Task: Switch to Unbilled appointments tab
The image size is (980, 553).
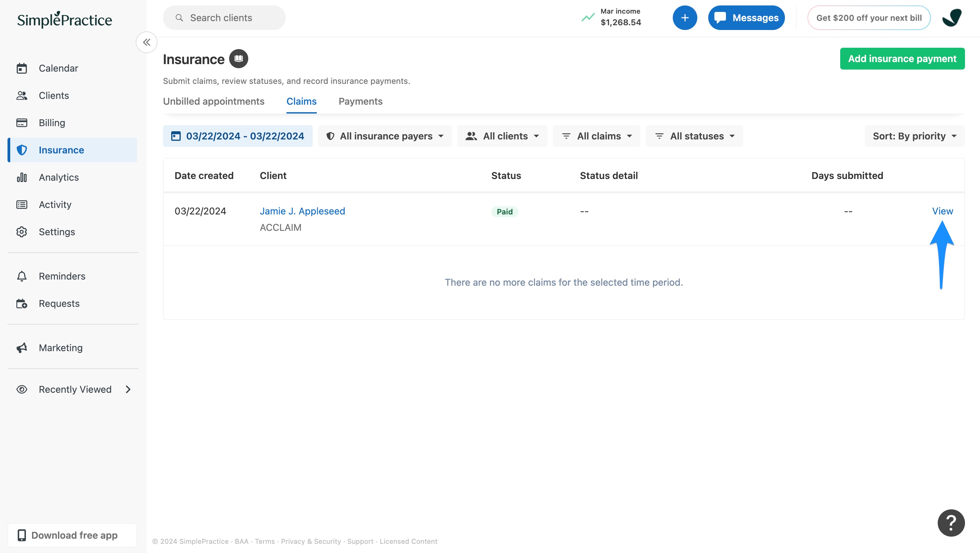Action: [x=213, y=102]
